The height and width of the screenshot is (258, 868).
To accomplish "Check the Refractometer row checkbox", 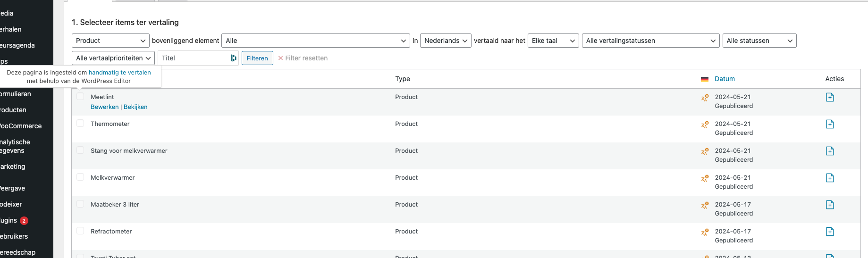I will pos(80,231).
